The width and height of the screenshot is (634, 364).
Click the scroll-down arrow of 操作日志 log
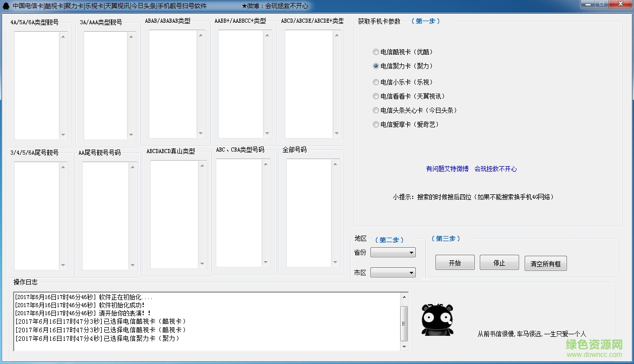(x=405, y=346)
